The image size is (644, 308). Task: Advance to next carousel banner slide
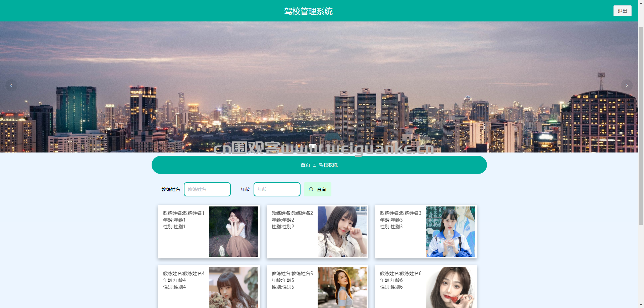(627, 85)
